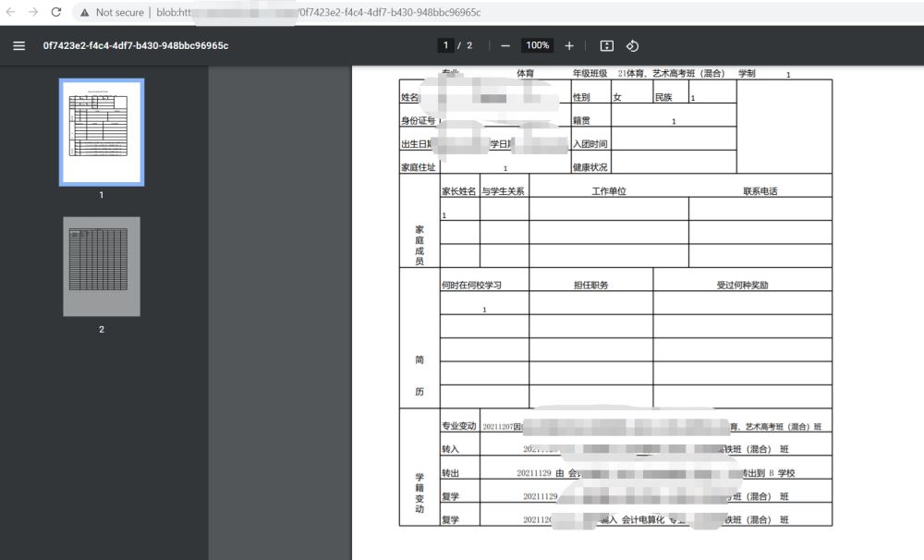This screenshot has height=560, width=924.
Task: Go back with the browser back arrow
Action: 11,12
